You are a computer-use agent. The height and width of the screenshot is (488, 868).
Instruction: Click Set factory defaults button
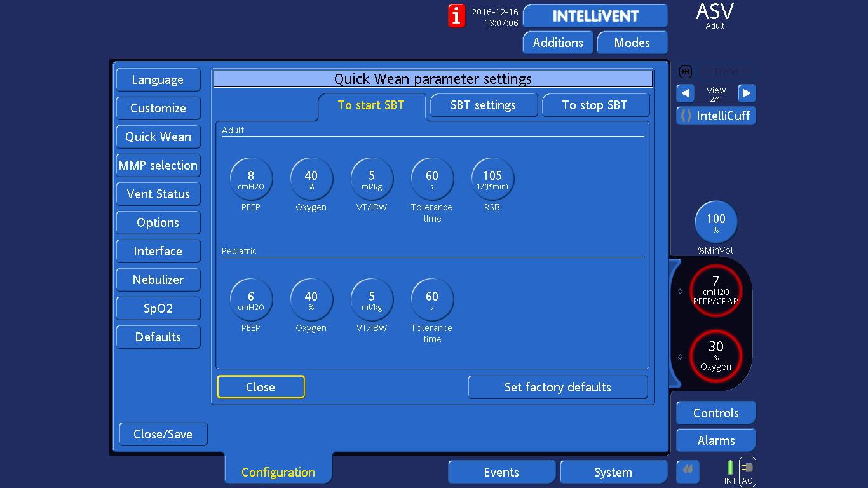point(557,387)
